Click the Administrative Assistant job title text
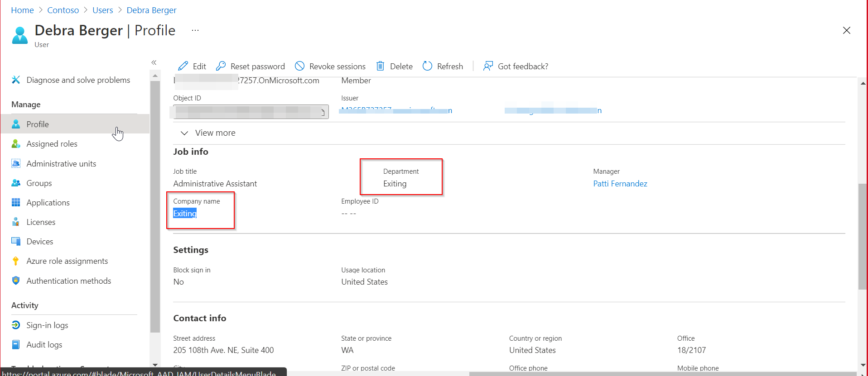The height and width of the screenshot is (376, 868). click(x=215, y=183)
